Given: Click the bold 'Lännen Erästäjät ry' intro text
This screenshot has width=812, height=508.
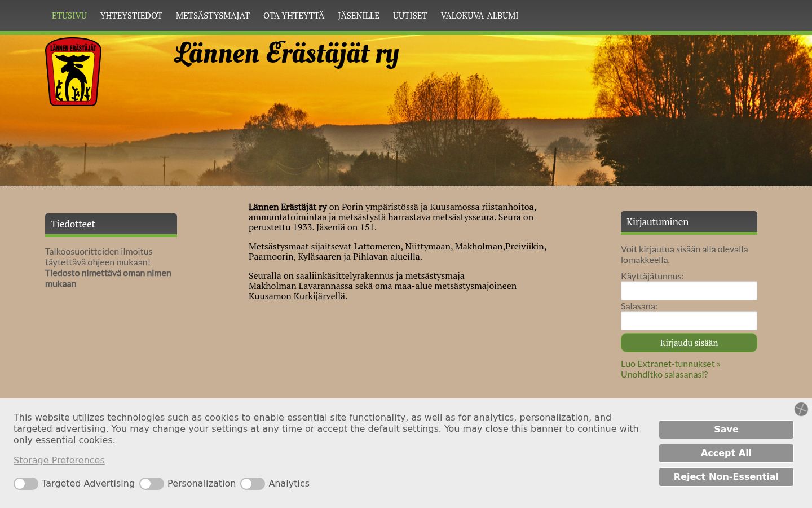Looking at the screenshot, I should point(288,207).
